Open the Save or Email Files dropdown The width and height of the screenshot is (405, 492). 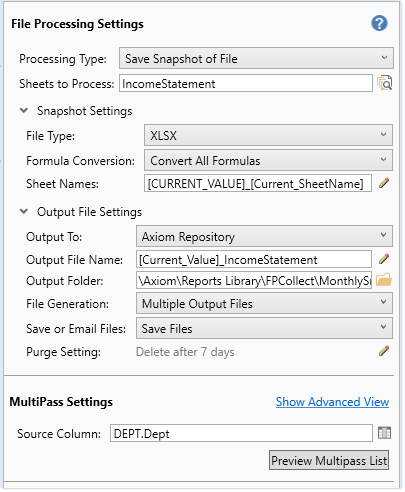(264, 328)
